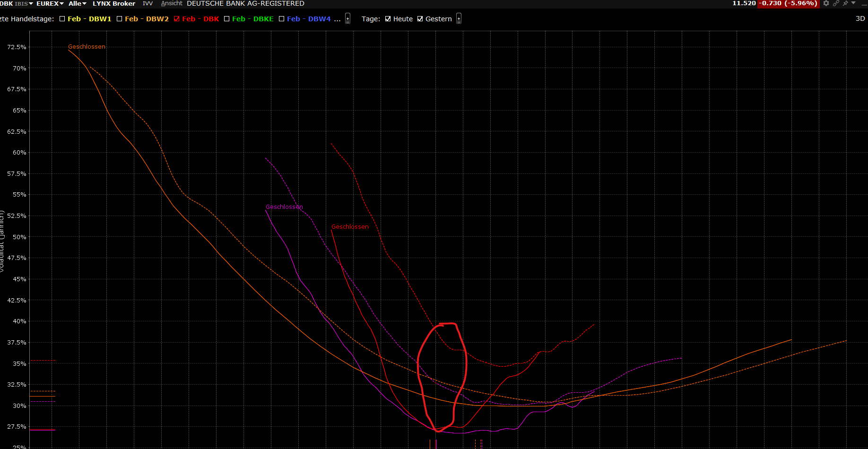Image resolution: width=868 pixels, height=449 pixels.
Task: Enable the green Feb - DBKE checkbox
Action: [227, 19]
